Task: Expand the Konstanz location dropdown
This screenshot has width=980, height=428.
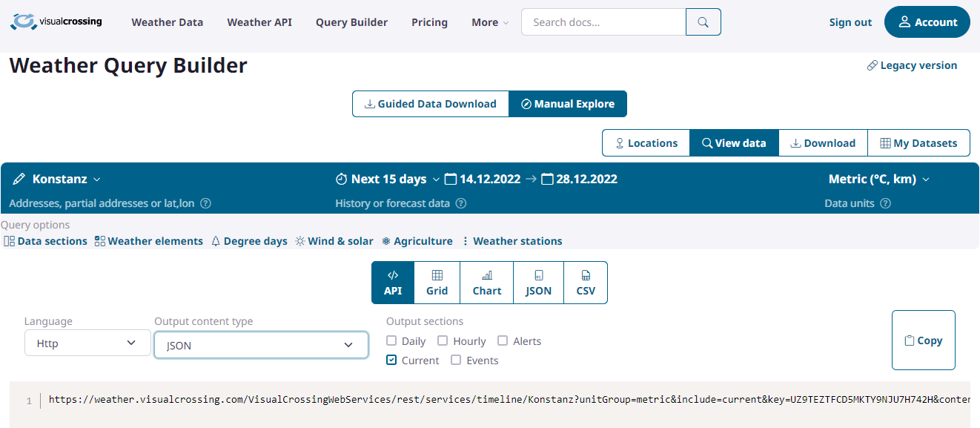Action: (x=98, y=180)
